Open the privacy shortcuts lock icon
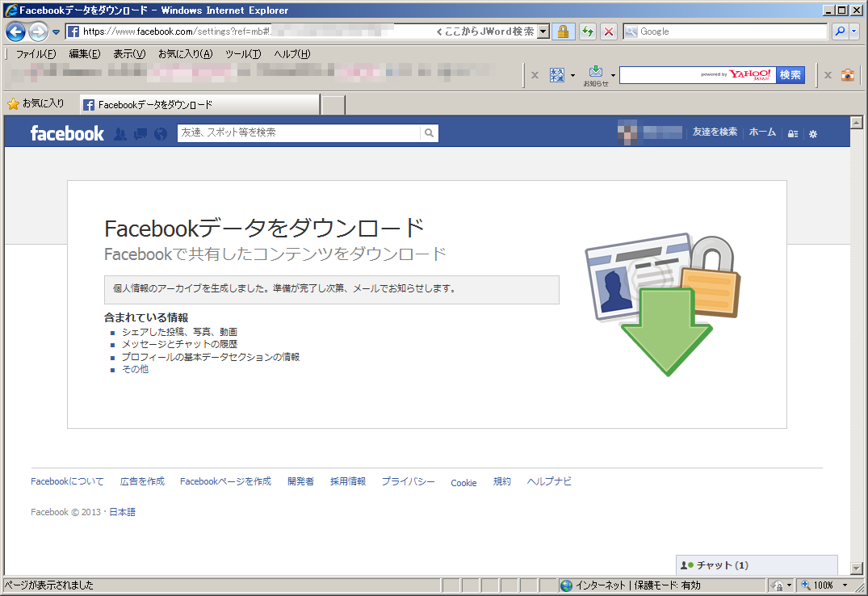This screenshot has width=868, height=596. pos(793,133)
